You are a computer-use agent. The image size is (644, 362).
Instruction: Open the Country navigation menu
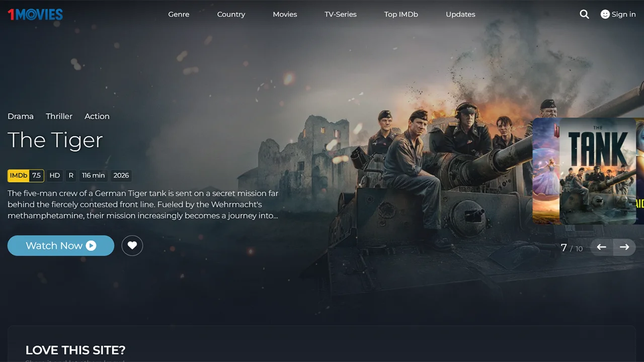tap(231, 14)
